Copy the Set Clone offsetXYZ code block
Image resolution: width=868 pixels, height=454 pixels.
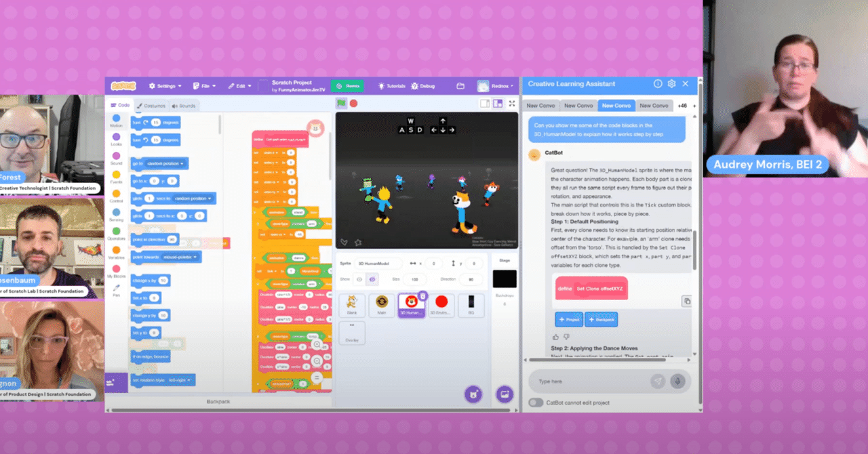(x=686, y=301)
